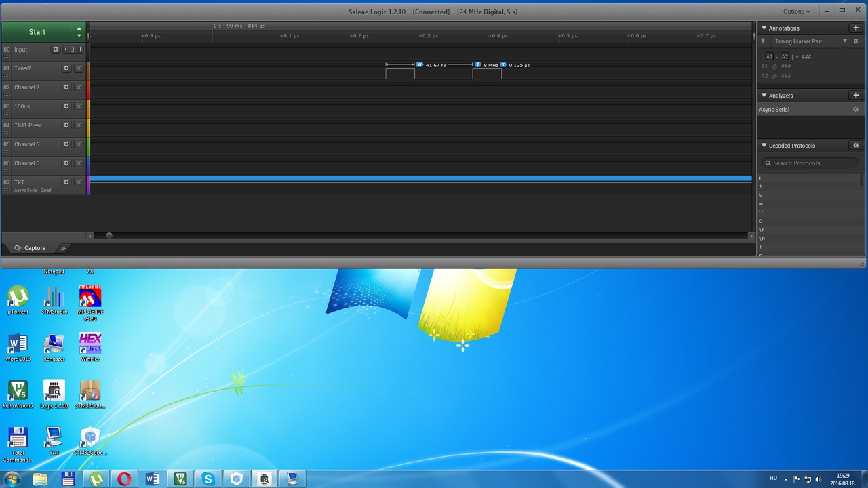Select previous-edge trigger arrow on Input channel
868x488 pixels.
pyautogui.click(x=66, y=49)
